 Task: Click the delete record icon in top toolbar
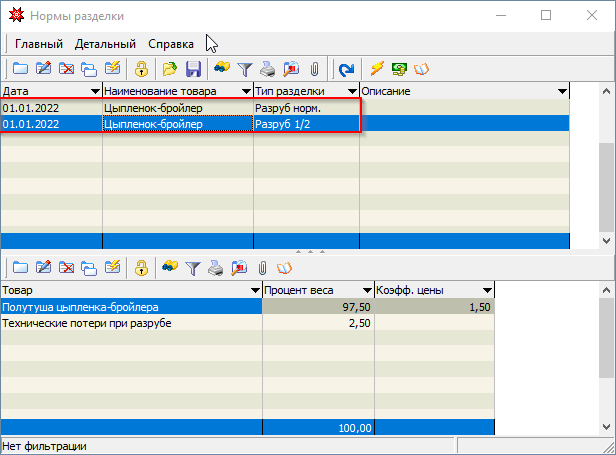point(67,69)
